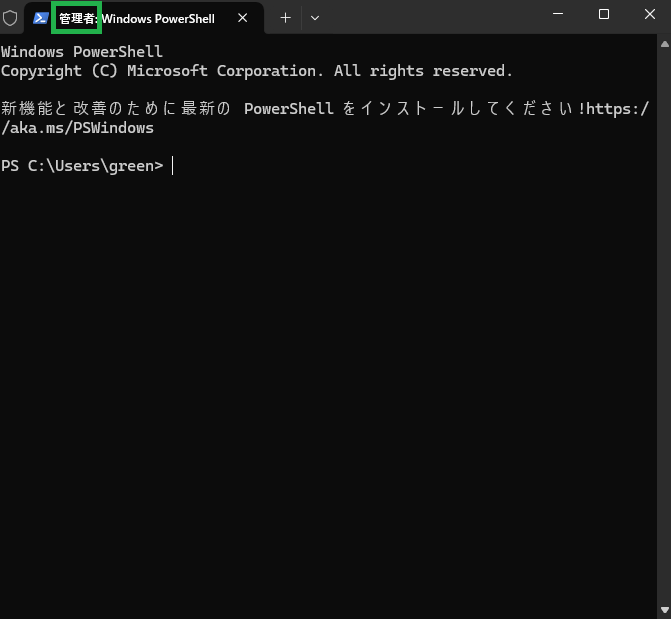Click the scrollbar down arrow

(665, 610)
